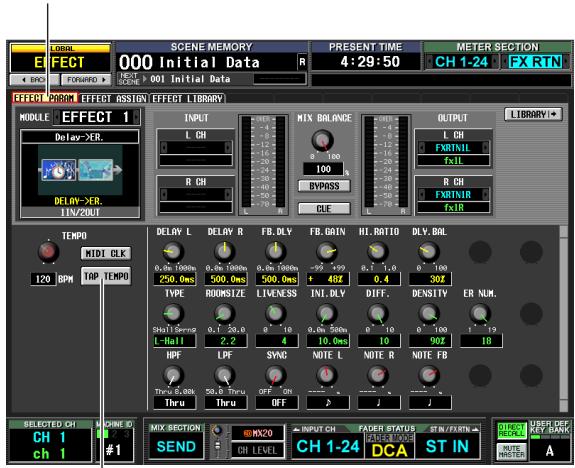Click the FB.GAIN value +48%
575x468 pixels.
tap(328, 279)
